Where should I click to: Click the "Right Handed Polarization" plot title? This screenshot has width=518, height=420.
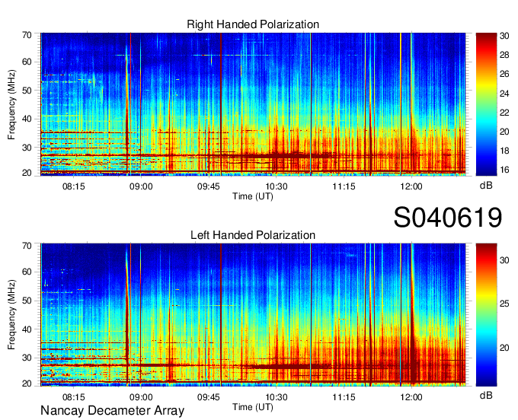253,24
